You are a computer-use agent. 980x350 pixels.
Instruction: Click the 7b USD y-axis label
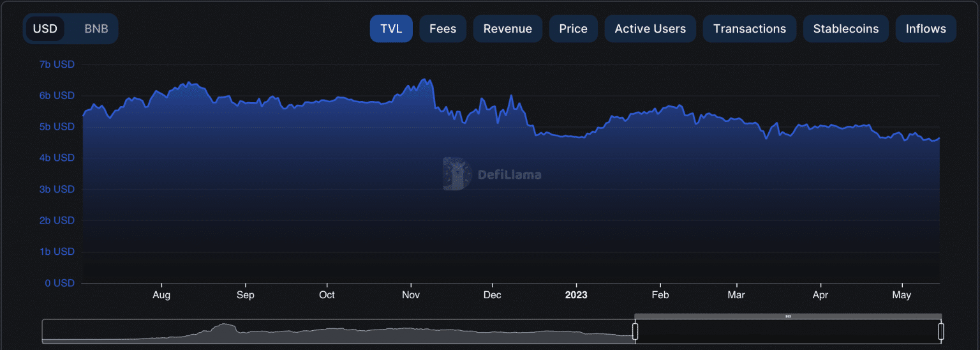point(57,65)
